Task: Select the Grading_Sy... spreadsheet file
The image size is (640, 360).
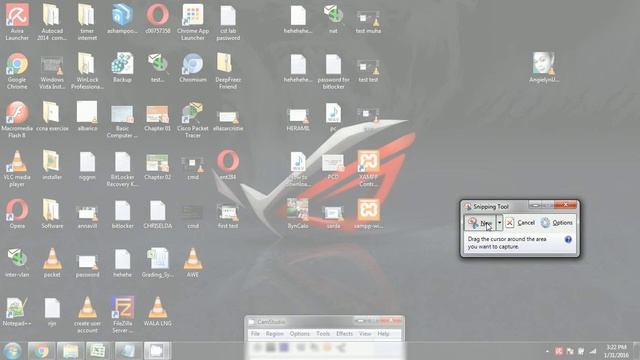Action: (158, 262)
